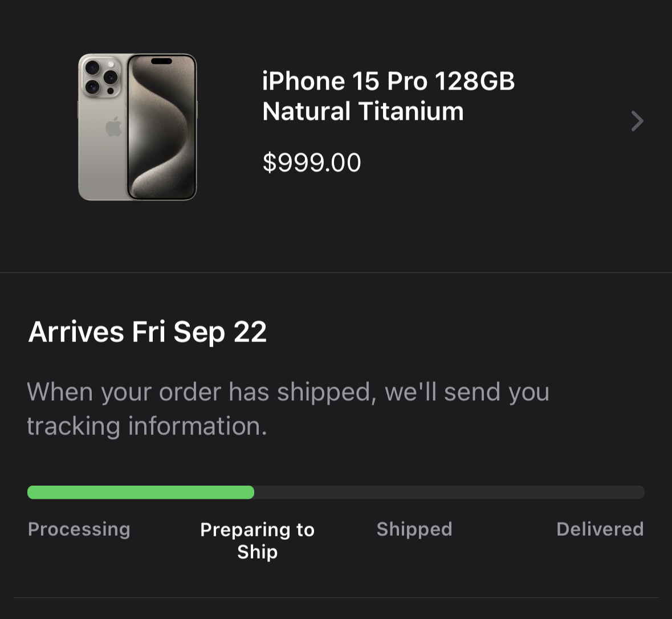Viewport: 672px width, 619px height.
Task: Open iPhone 15 Pro 128GB Natural Titanium title
Action: (388, 96)
